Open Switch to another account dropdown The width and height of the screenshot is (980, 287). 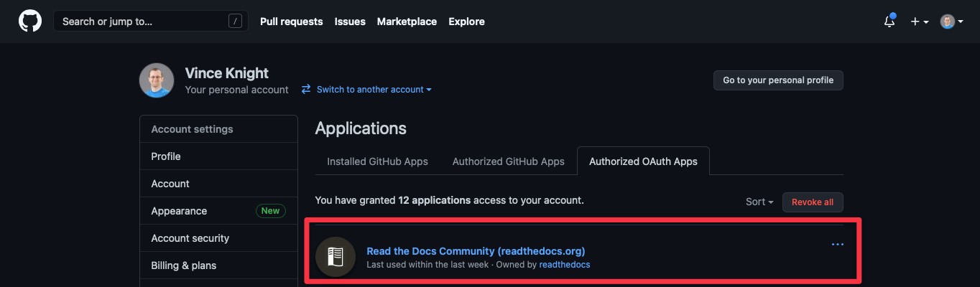click(x=374, y=90)
